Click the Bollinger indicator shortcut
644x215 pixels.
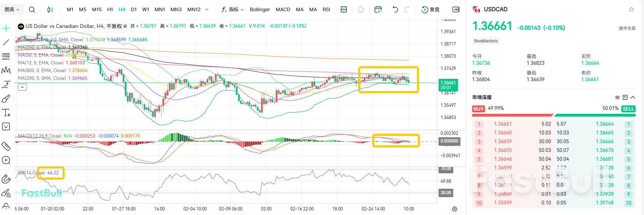(x=260, y=9)
